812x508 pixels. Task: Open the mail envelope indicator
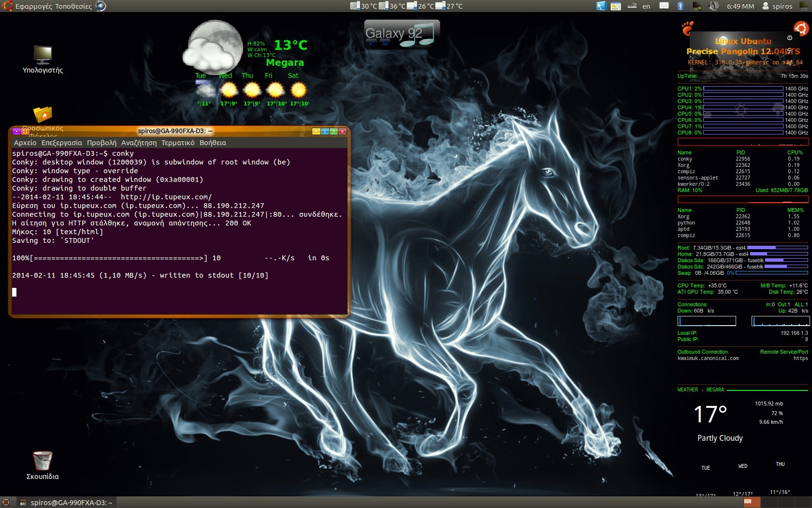click(x=664, y=6)
